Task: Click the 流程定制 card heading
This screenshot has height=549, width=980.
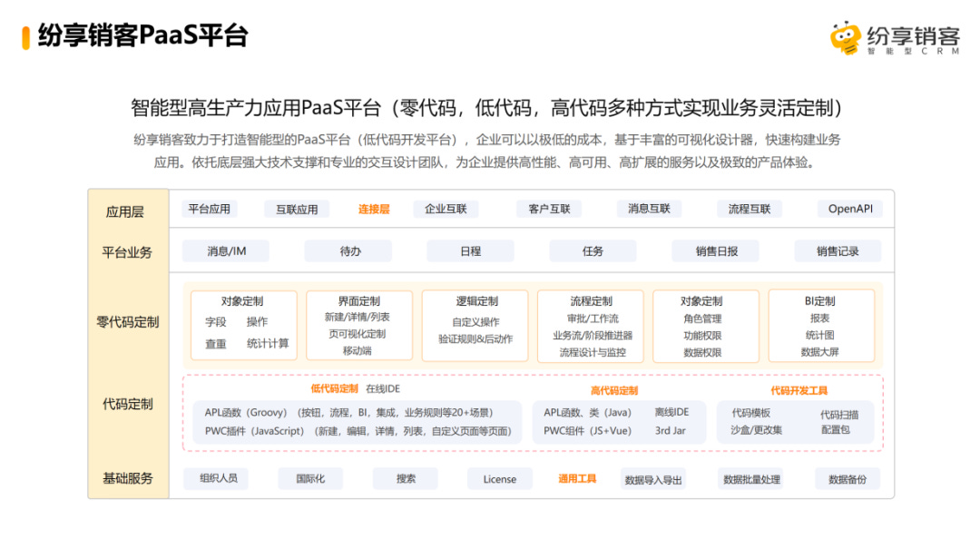Action: [x=591, y=300]
